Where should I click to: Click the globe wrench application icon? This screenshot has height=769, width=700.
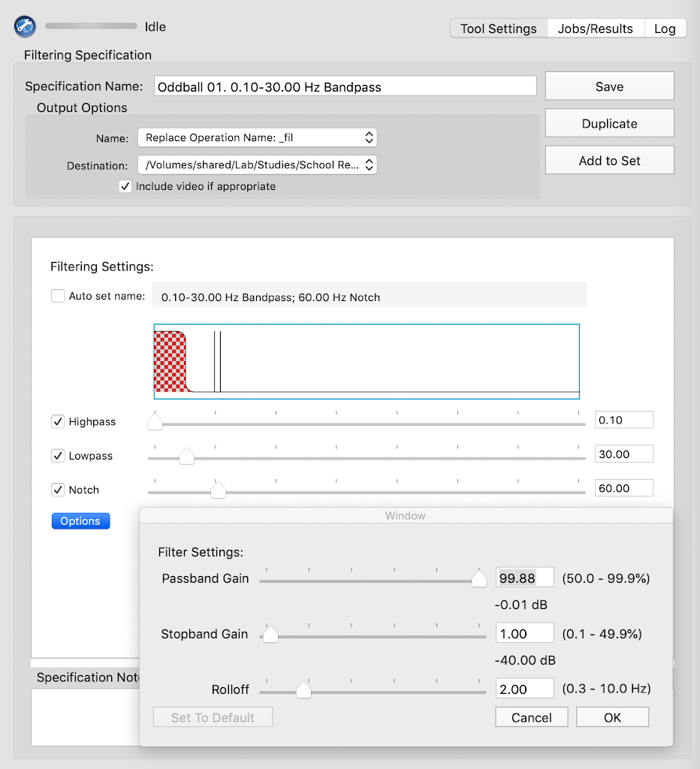25,26
